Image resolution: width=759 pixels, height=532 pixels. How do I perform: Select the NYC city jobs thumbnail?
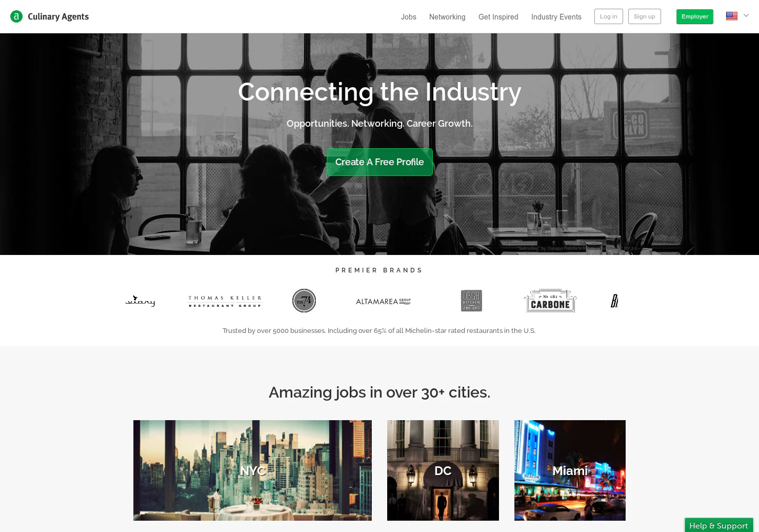[252, 470]
